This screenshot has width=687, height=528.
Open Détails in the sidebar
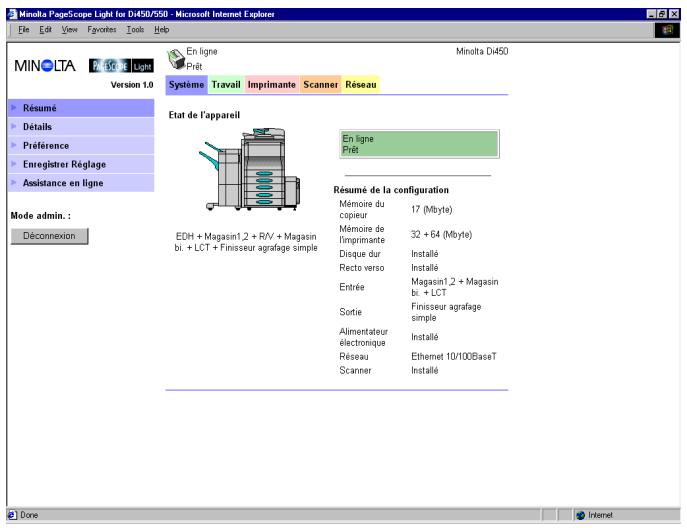tap(81, 127)
